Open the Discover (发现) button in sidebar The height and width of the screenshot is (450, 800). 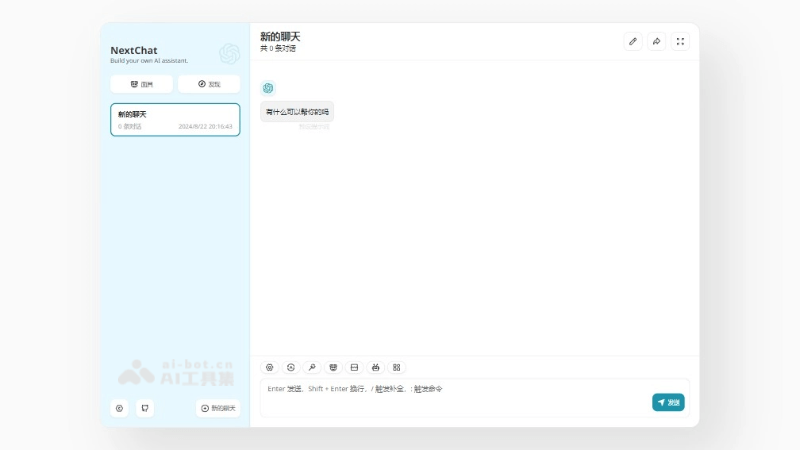[208, 84]
